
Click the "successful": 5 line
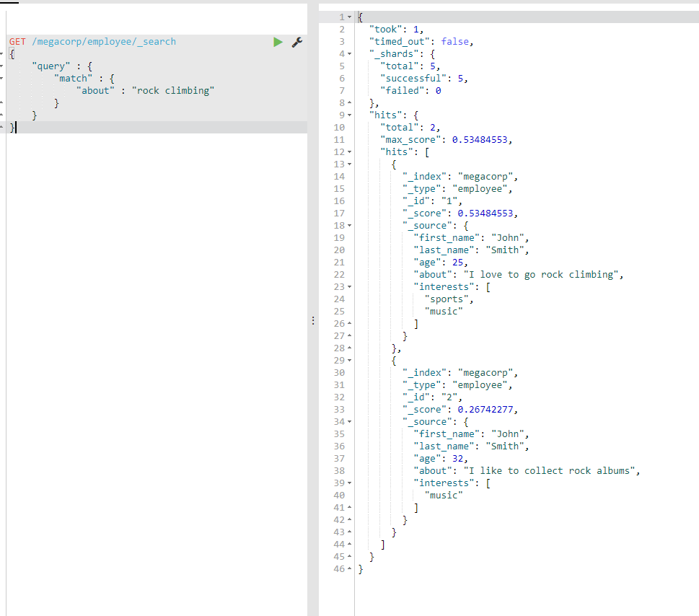tap(424, 79)
